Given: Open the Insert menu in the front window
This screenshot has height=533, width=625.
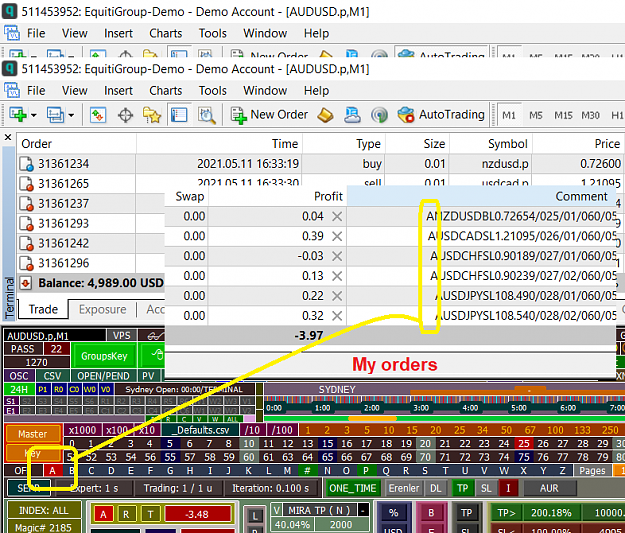Looking at the screenshot, I should (x=118, y=91).
